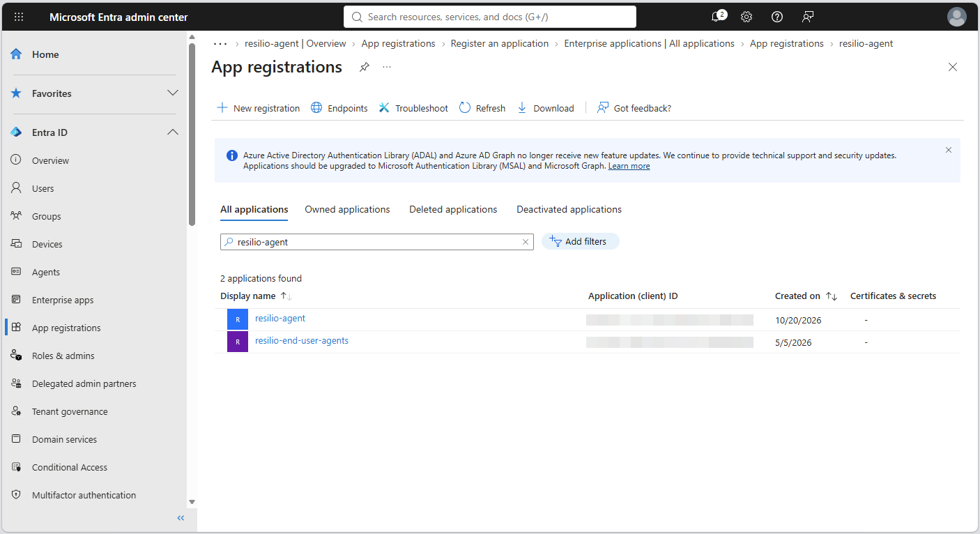Click the feedback icon in header
980x534 pixels.
tap(808, 17)
